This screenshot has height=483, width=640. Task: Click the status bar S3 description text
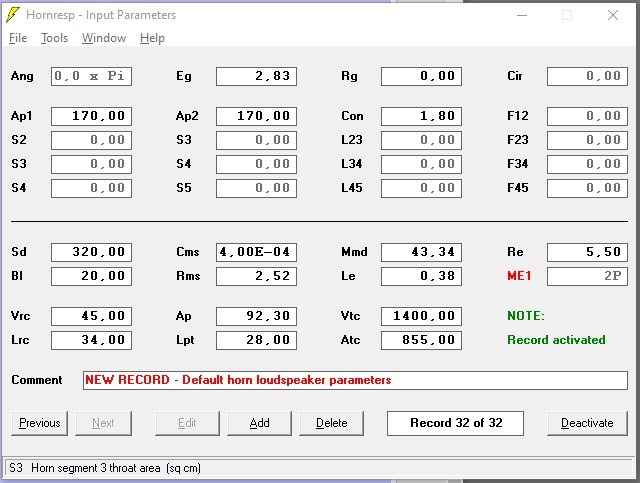(x=104, y=468)
